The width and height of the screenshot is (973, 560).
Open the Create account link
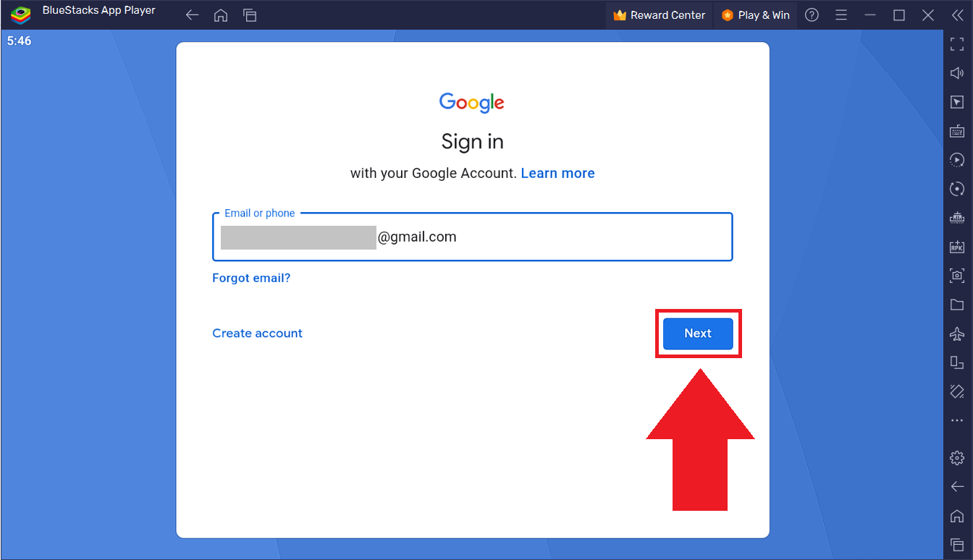(257, 334)
